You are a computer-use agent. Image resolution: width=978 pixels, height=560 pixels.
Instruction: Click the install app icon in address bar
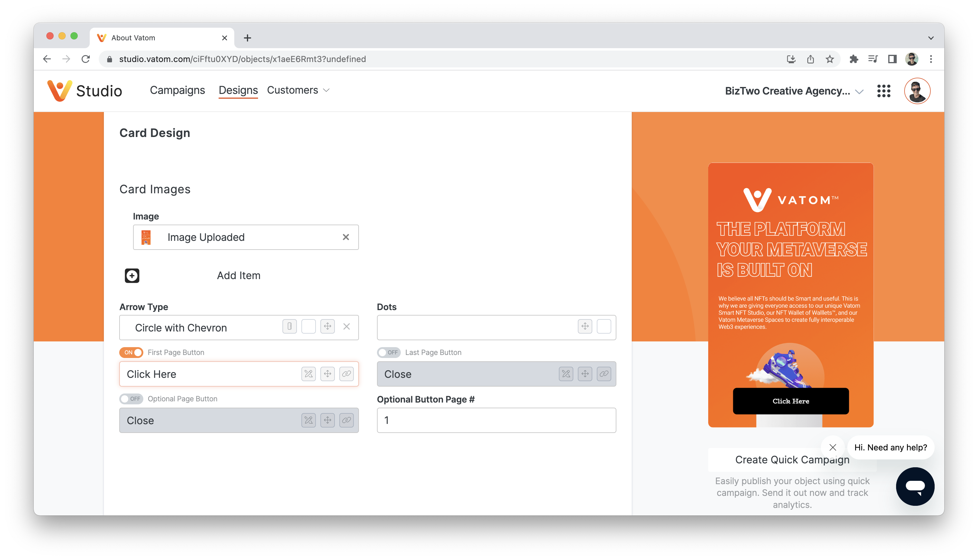point(791,59)
